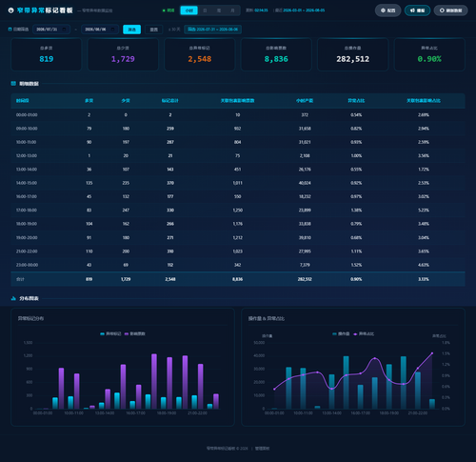Click the hourly output value 40,024

coord(305,183)
